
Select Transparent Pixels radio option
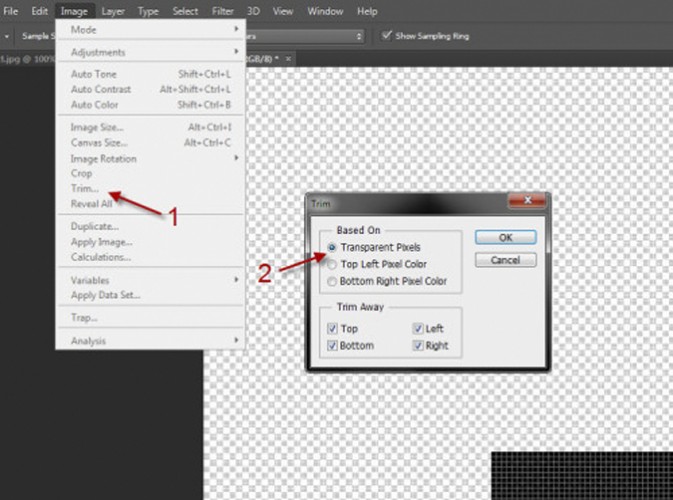pos(332,247)
